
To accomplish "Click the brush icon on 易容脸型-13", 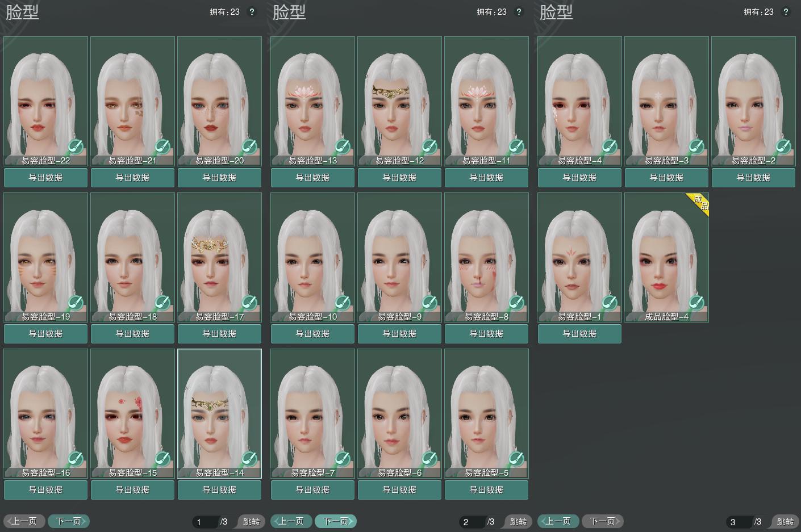I will tap(343, 147).
